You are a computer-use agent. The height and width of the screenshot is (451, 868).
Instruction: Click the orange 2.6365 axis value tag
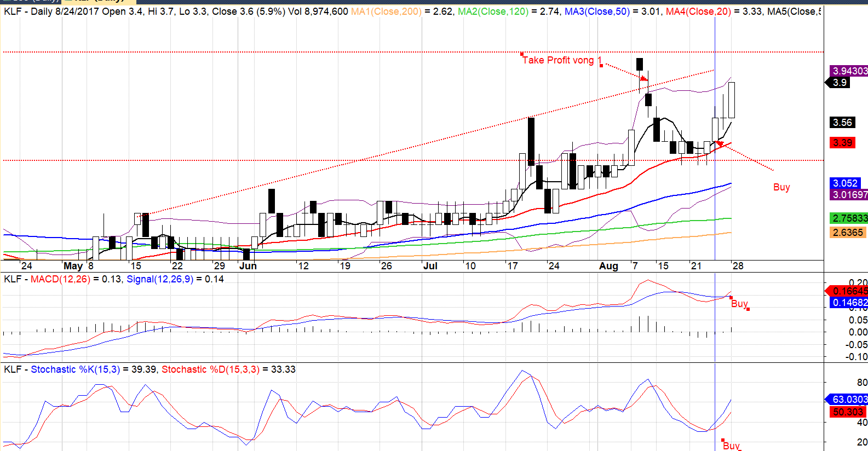coord(848,233)
